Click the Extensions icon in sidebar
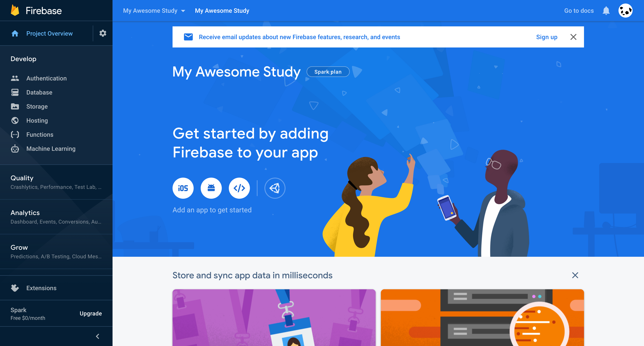Viewport: 644px width, 346px height. [x=15, y=288]
